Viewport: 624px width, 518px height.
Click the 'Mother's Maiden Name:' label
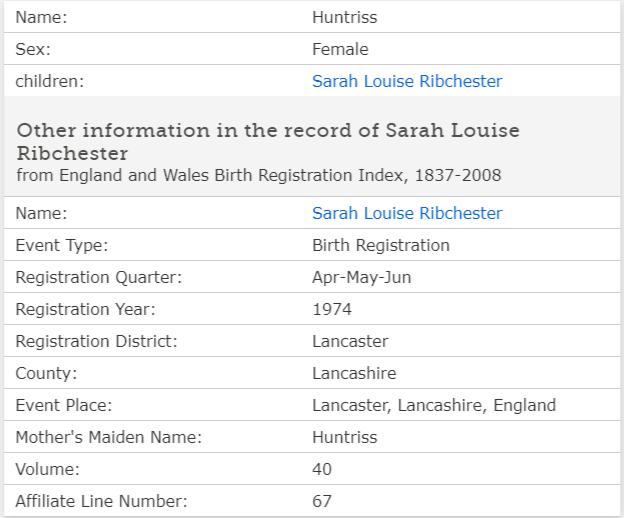pos(109,437)
